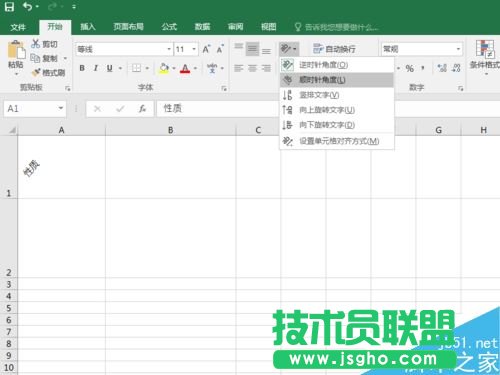500x375 pixels.
Task: Undo the last action
Action: point(27,6)
